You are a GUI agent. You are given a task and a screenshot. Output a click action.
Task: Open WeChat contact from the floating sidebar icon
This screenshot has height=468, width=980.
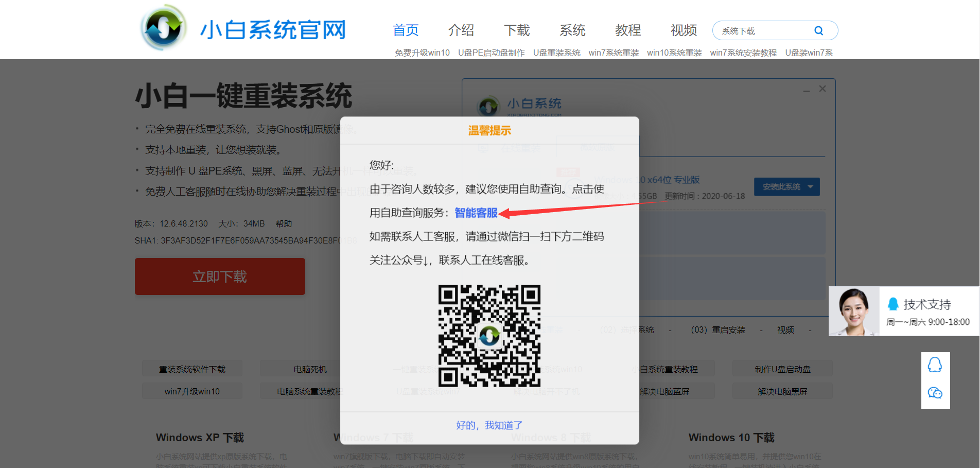[935, 393]
